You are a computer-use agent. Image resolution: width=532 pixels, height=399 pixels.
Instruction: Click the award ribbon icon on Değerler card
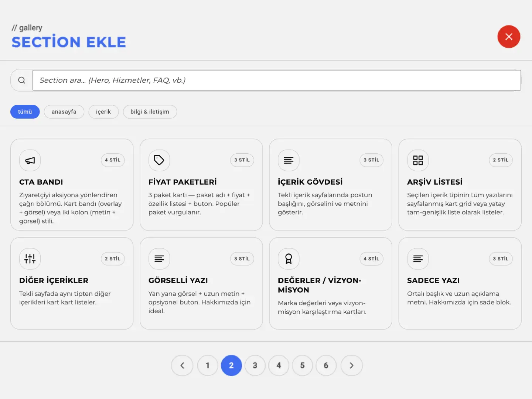point(289,259)
